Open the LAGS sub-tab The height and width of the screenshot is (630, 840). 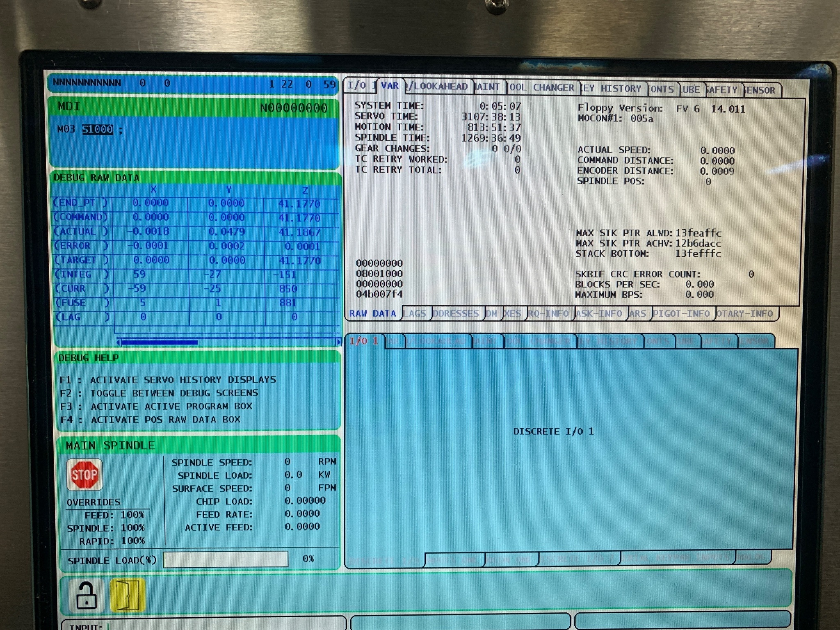point(415,314)
